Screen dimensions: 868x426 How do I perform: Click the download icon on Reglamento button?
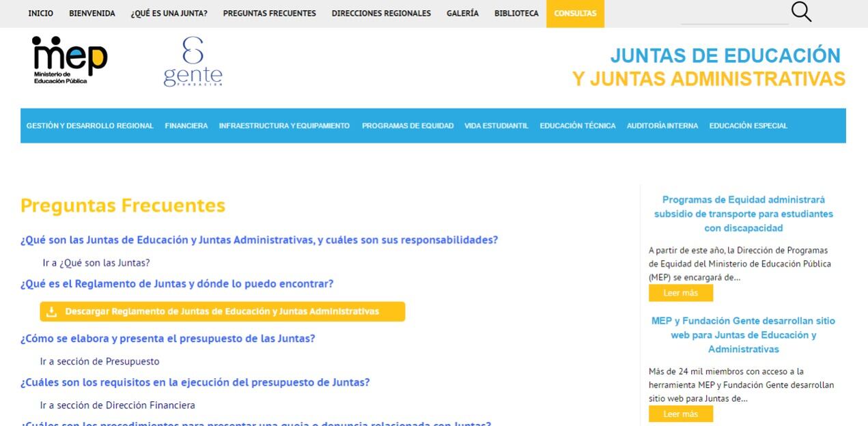[51, 312]
